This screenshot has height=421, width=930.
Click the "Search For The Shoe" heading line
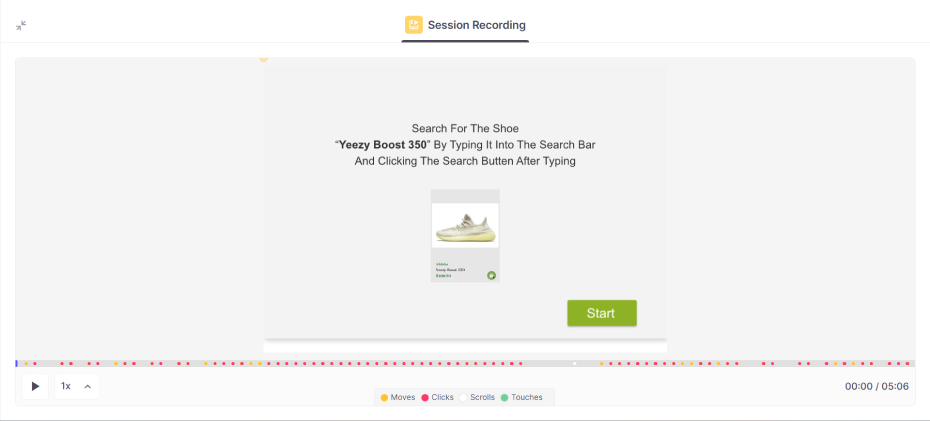point(465,128)
